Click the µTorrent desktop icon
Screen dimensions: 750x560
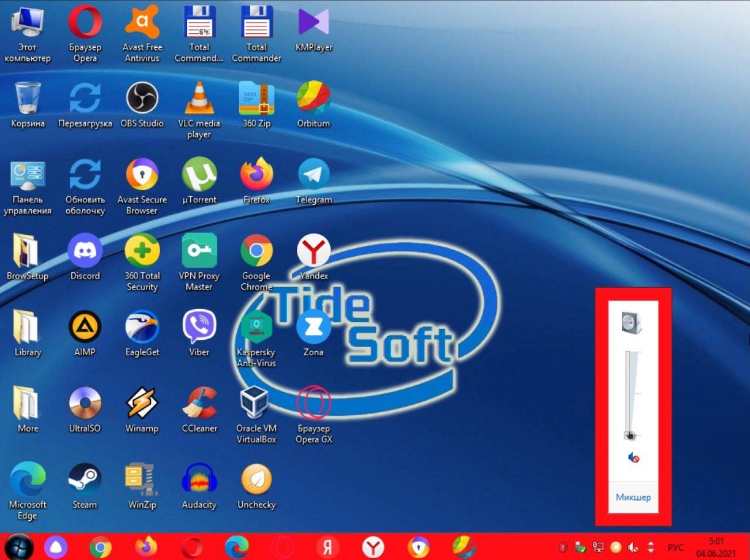click(199, 175)
